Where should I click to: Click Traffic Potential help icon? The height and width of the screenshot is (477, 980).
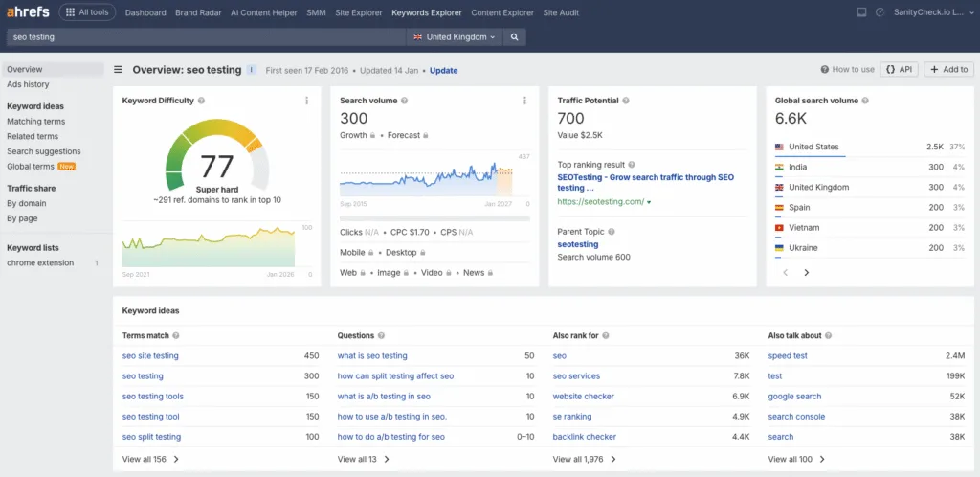pos(626,101)
